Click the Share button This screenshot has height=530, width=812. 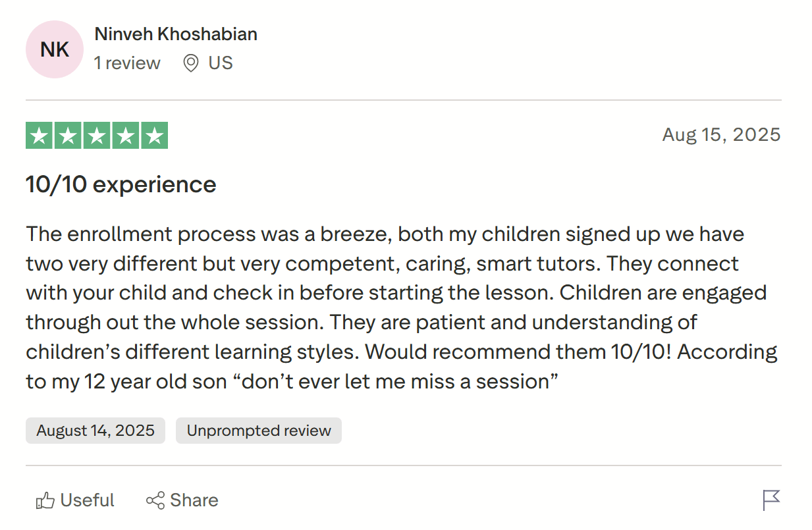click(182, 500)
